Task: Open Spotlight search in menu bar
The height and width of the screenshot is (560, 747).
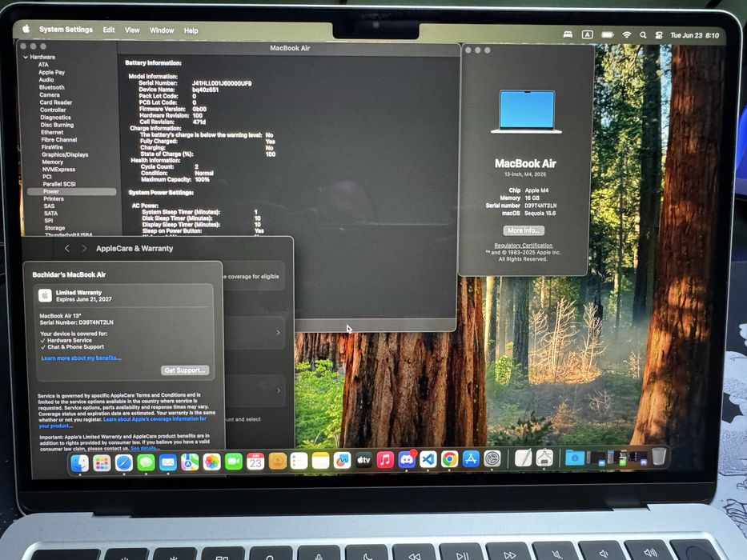Action: 643,34
